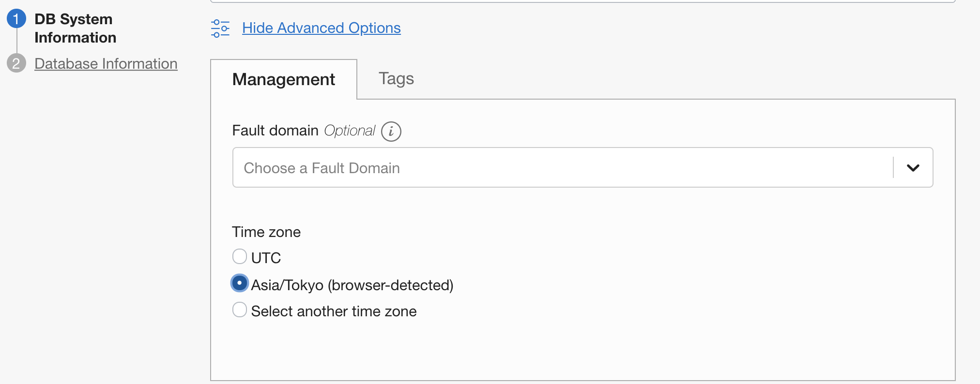
Task: Select Asia/Tokyo browser-detected radio button
Action: 240,283
